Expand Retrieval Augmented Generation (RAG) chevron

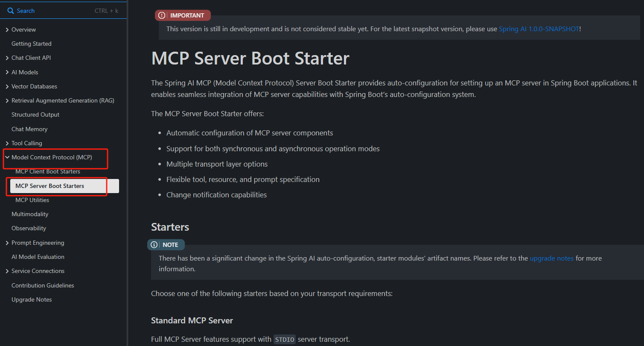[7, 101]
